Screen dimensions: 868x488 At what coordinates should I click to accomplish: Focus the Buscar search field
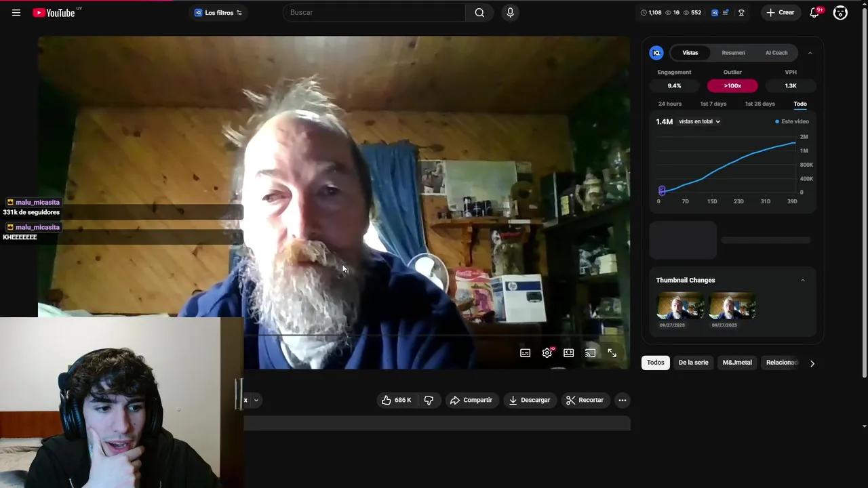[x=374, y=12]
